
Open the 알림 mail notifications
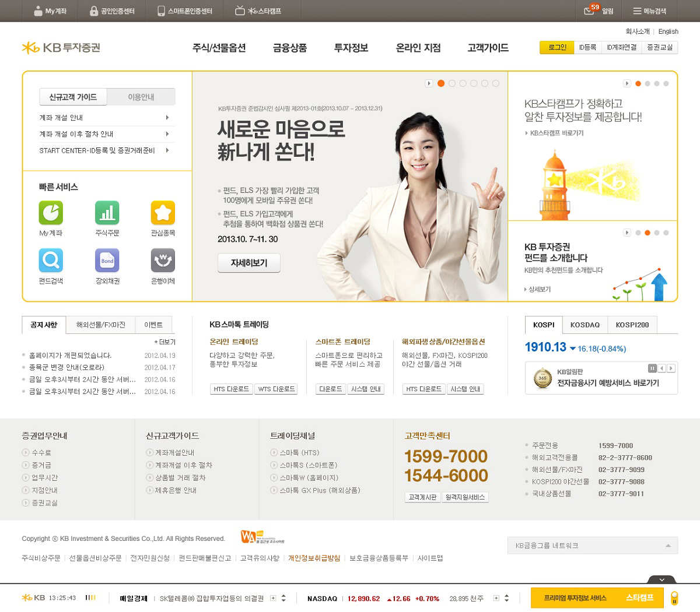point(598,11)
